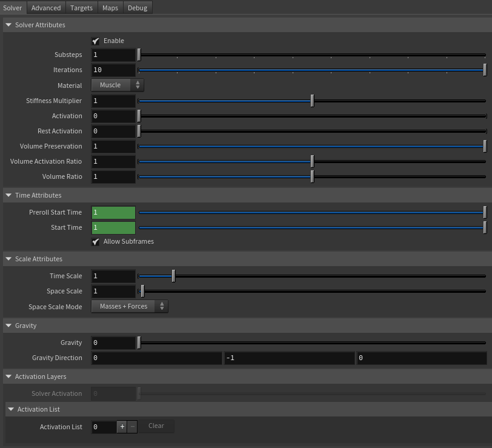Click the Activation List count field
The height and width of the screenshot is (448, 492).
point(104,427)
